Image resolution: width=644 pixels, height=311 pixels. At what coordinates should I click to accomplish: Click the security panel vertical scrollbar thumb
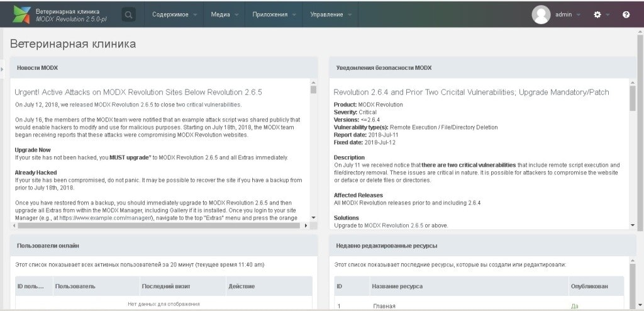point(633,99)
